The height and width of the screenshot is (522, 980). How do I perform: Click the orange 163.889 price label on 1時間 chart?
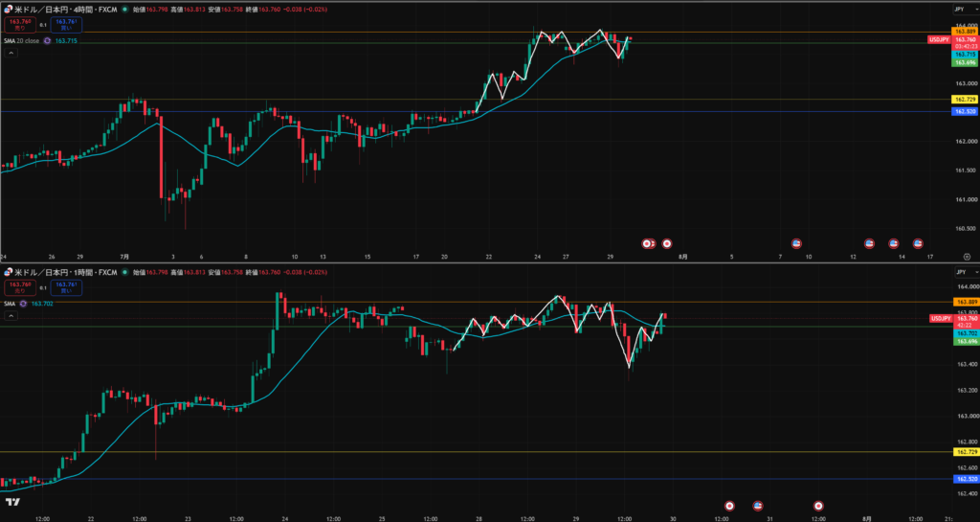pyautogui.click(x=965, y=302)
